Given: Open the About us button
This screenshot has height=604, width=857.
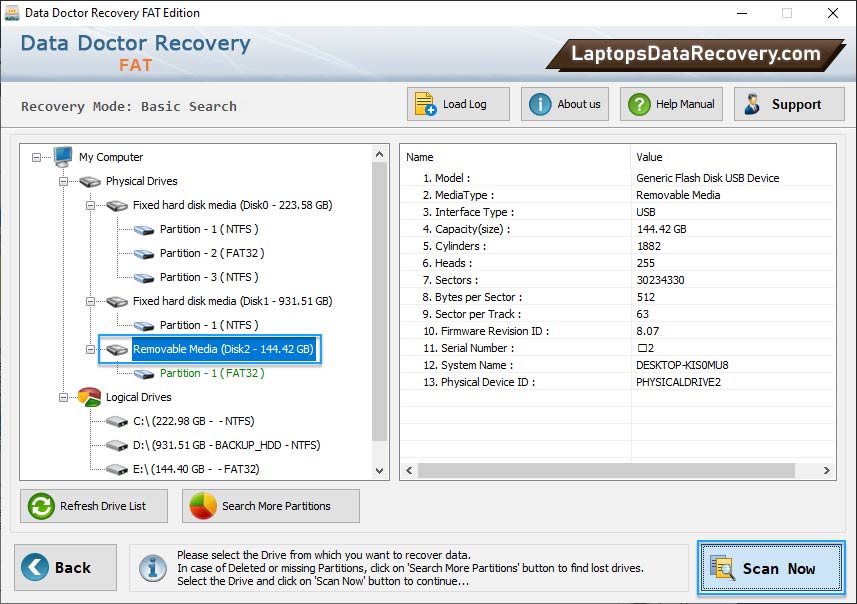Looking at the screenshot, I should (x=565, y=104).
